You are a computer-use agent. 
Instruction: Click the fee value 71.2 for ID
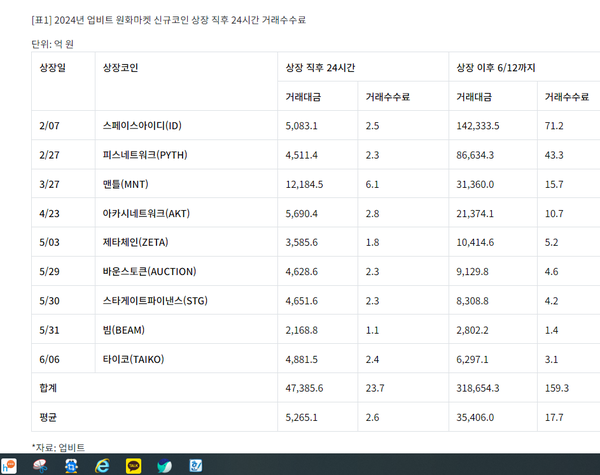coord(554,126)
